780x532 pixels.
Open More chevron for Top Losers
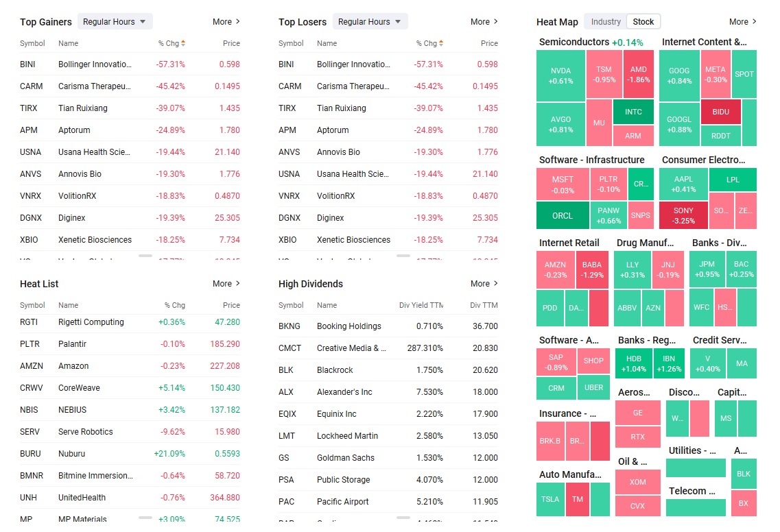click(495, 22)
